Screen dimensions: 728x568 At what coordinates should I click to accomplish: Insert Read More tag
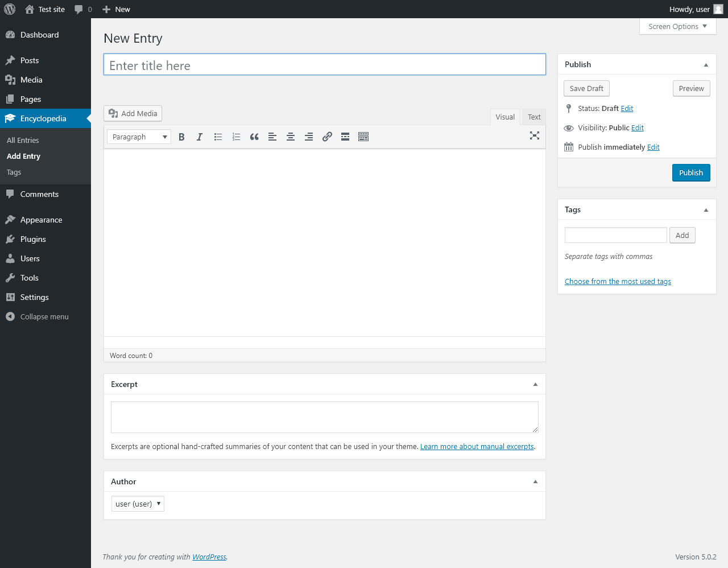pyautogui.click(x=345, y=137)
